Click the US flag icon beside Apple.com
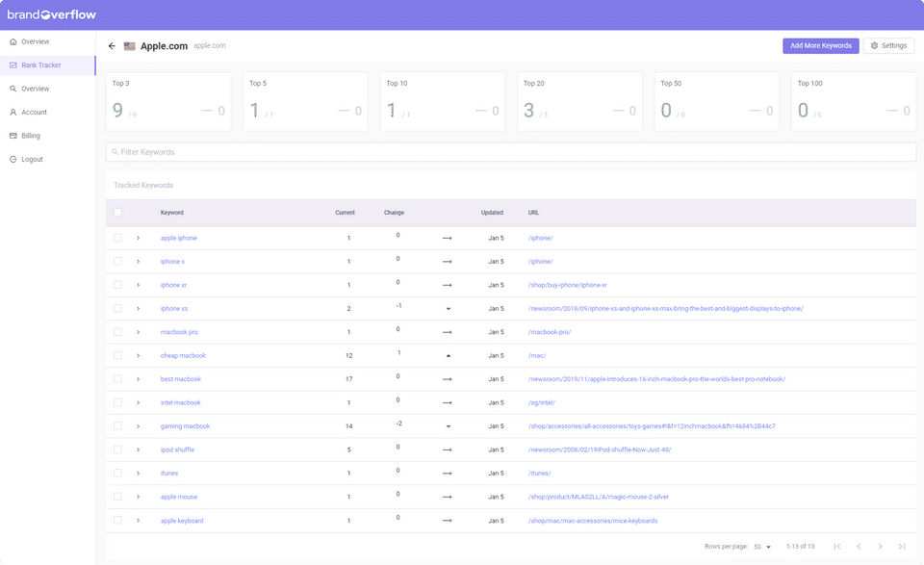Screen dimensions: 924x565 pyautogui.click(x=130, y=46)
